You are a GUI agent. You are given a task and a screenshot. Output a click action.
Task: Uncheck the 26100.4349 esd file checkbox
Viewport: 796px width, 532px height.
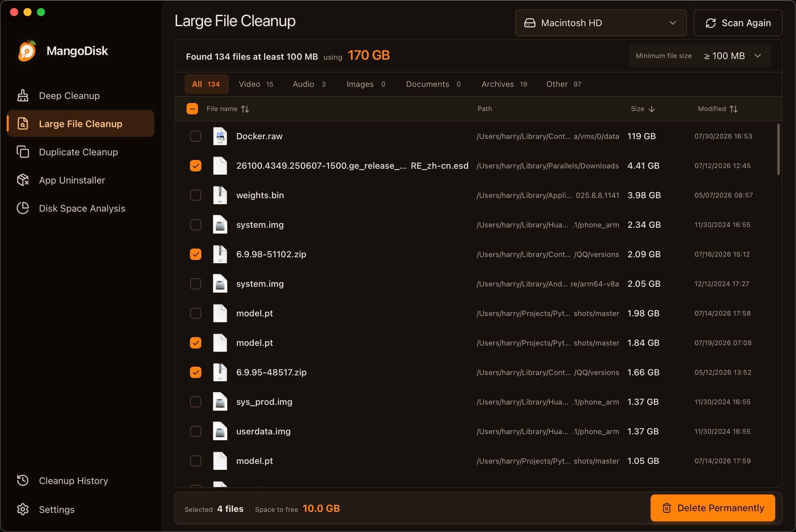pyautogui.click(x=196, y=166)
